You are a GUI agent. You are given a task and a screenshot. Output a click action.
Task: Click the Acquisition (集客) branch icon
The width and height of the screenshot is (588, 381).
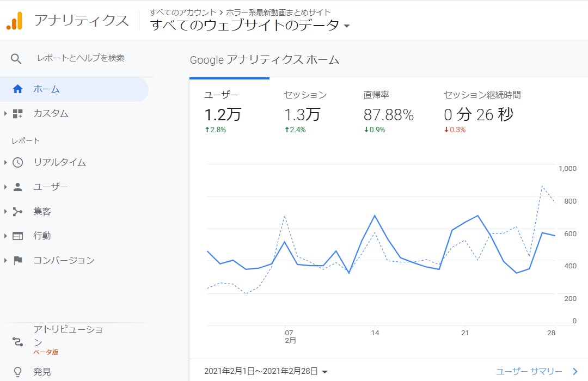click(17, 212)
